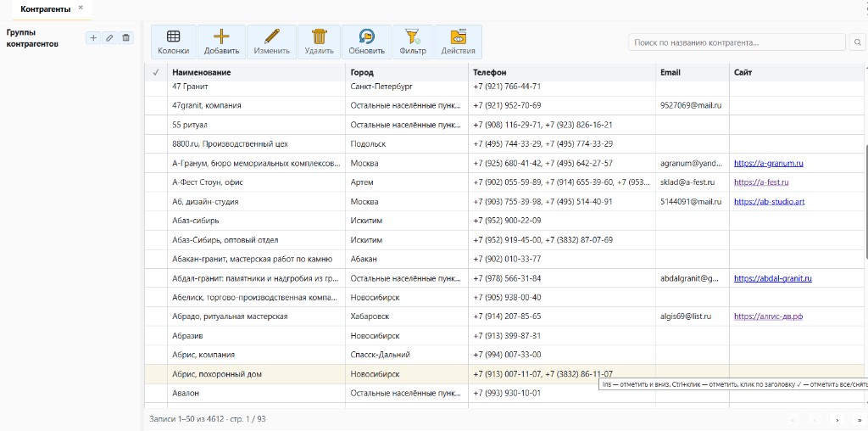Select row Абдал-гранит: памятники и надгробия
The image size is (868, 431).
tap(504, 278)
